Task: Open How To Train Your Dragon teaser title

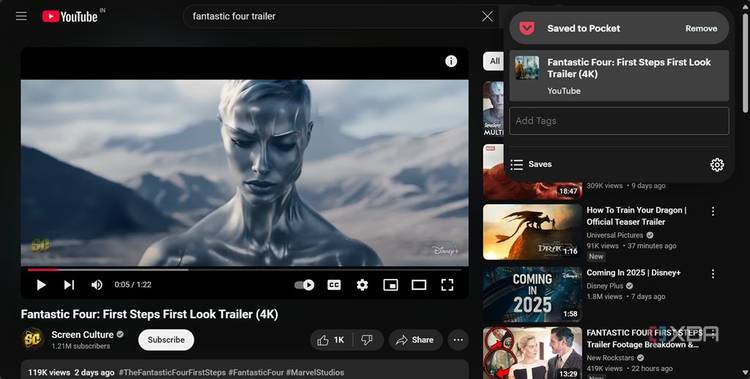Action: click(x=636, y=216)
